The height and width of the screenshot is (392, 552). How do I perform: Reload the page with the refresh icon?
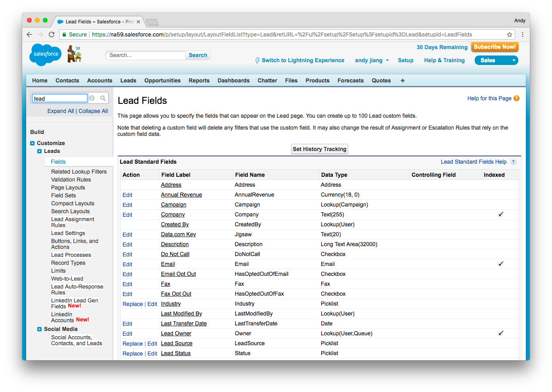[x=52, y=34]
